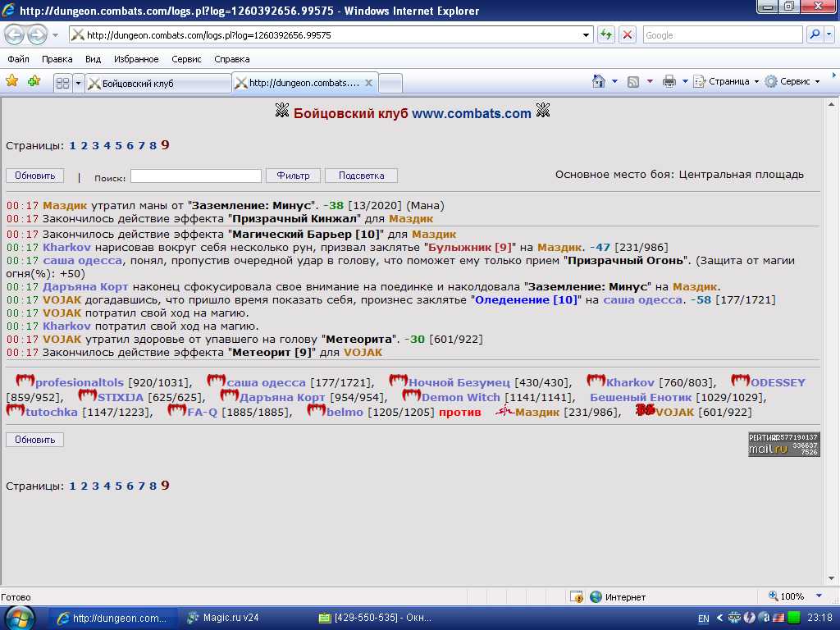
Task: Open the zoom level 100% dropdown
Action: click(819, 596)
